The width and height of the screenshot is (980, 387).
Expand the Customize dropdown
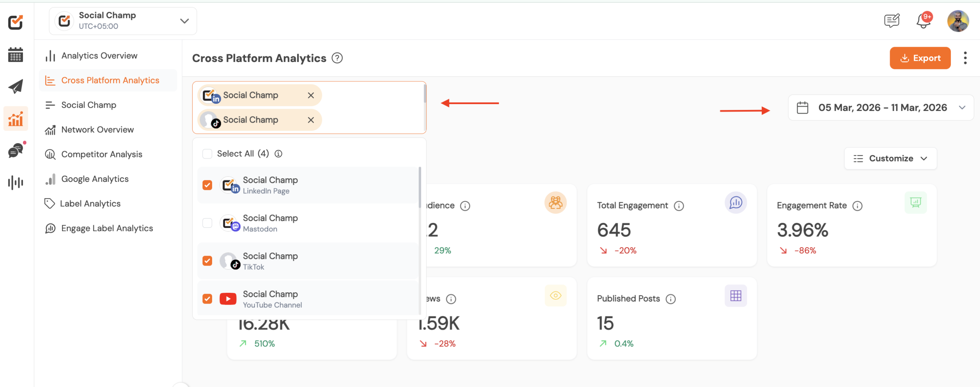(x=890, y=158)
